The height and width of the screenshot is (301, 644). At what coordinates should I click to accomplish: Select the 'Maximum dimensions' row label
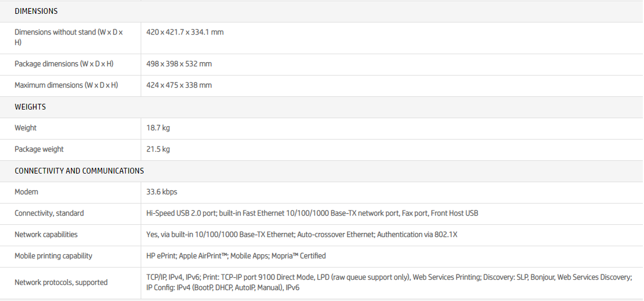tap(66, 85)
